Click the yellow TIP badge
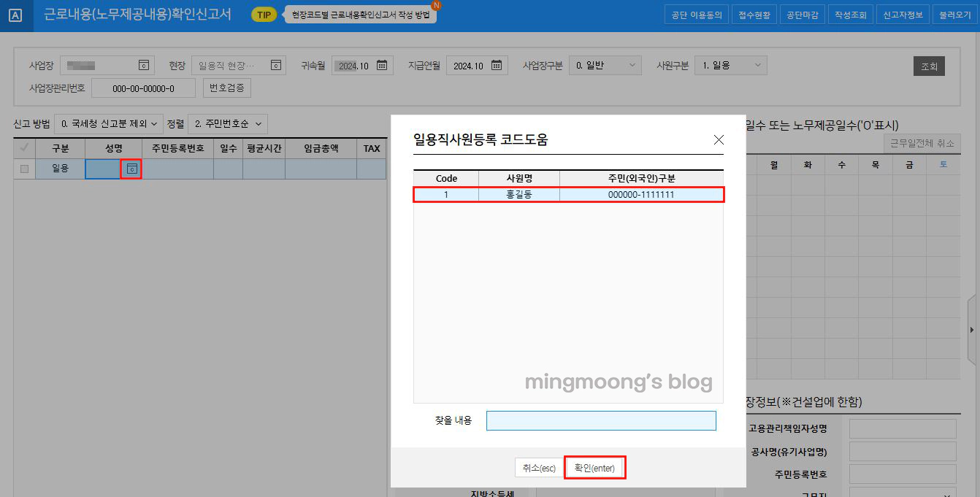Image resolution: width=980 pixels, height=497 pixels. pos(263,14)
